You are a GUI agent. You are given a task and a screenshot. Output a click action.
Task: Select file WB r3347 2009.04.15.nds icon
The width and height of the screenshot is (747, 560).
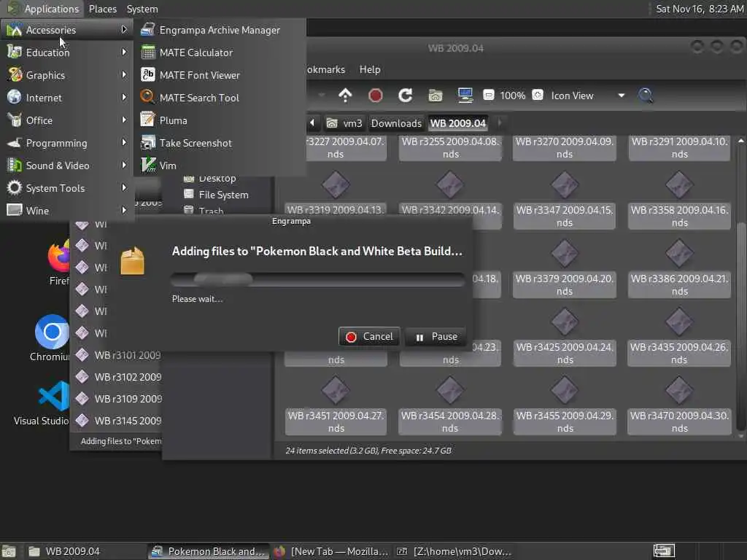pyautogui.click(x=565, y=184)
